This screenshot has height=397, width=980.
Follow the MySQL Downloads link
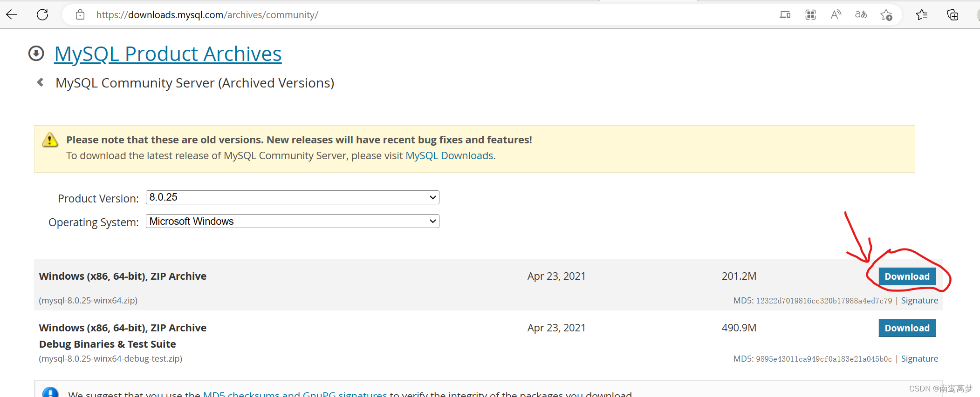coord(449,155)
